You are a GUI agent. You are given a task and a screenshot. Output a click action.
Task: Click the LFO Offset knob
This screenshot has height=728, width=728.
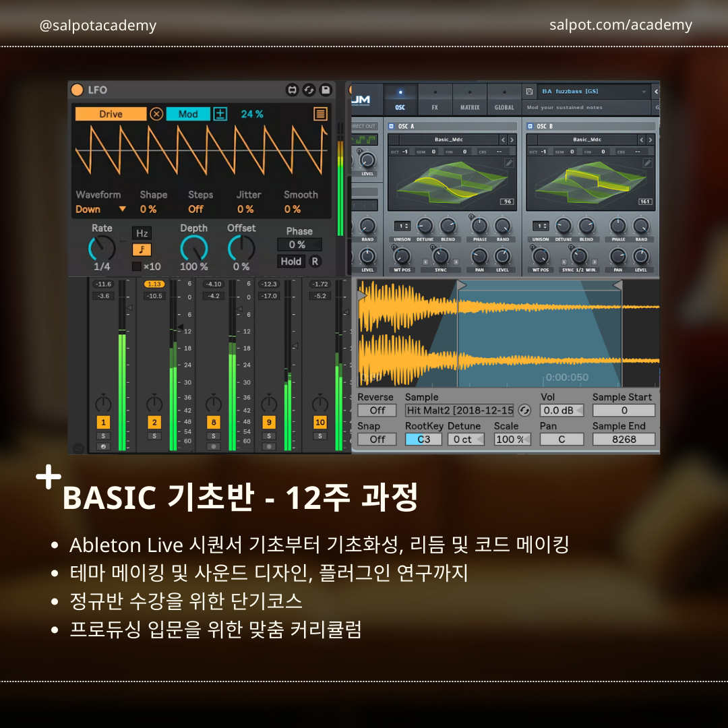[x=241, y=248]
